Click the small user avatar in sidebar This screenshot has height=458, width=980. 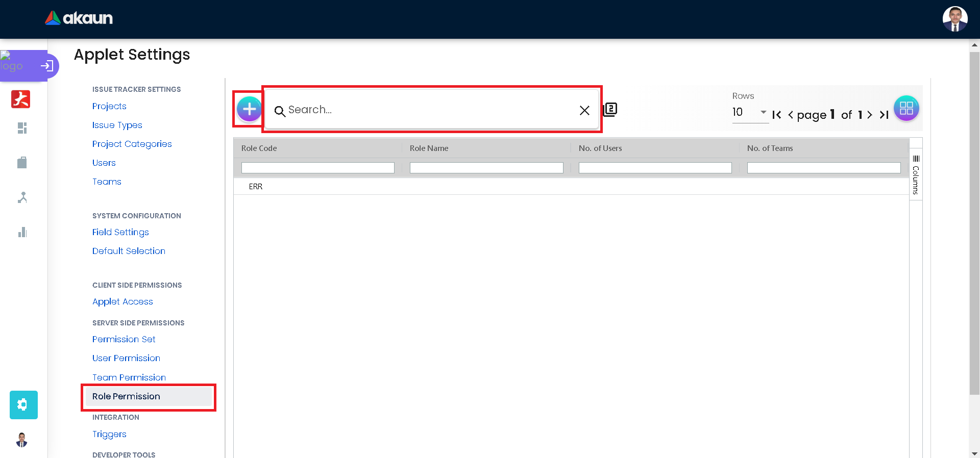[22, 440]
